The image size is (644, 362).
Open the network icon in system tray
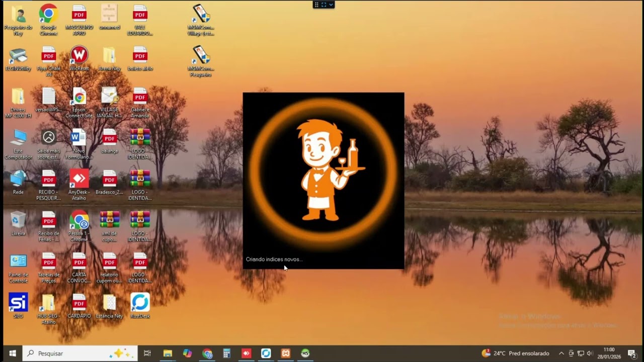pyautogui.click(x=581, y=353)
